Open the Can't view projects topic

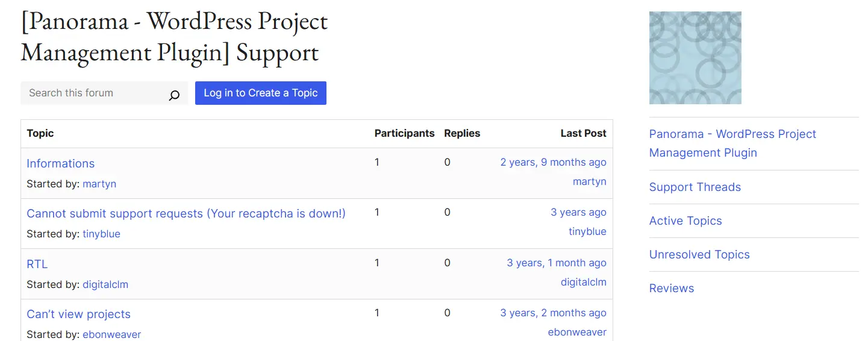(x=78, y=314)
